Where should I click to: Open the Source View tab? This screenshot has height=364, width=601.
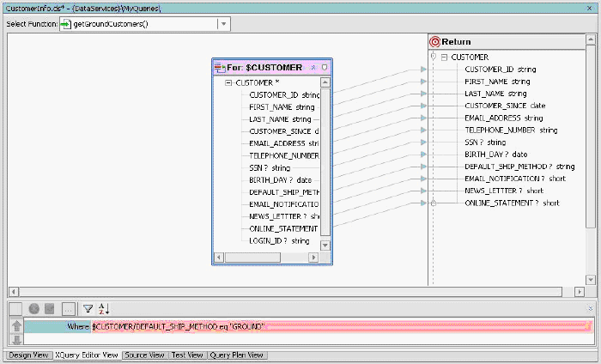pos(144,355)
